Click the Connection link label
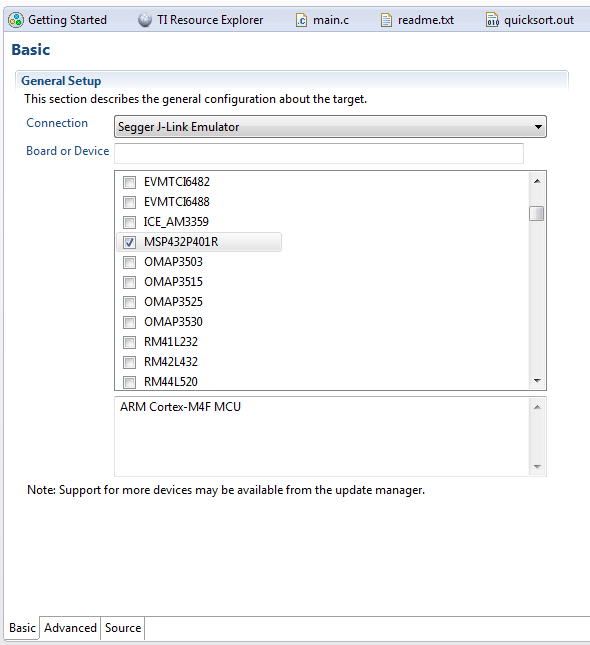This screenshot has width=590, height=645. coord(57,123)
